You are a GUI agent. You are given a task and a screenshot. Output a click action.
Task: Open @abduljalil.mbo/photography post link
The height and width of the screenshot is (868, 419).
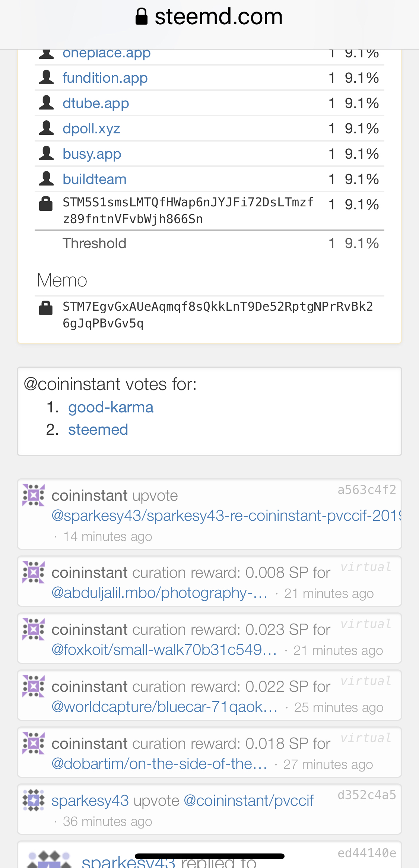pos(159,593)
